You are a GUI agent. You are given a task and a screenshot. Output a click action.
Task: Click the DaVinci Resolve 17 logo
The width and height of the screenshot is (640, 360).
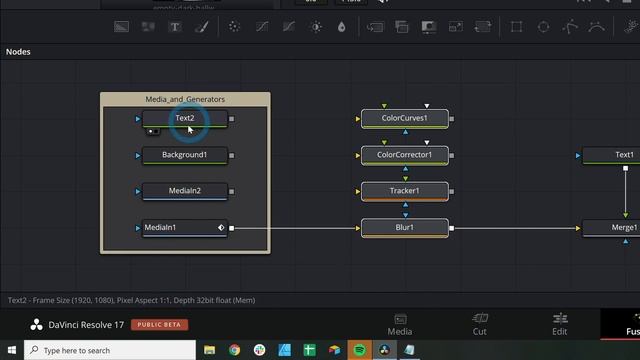coord(36,325)
